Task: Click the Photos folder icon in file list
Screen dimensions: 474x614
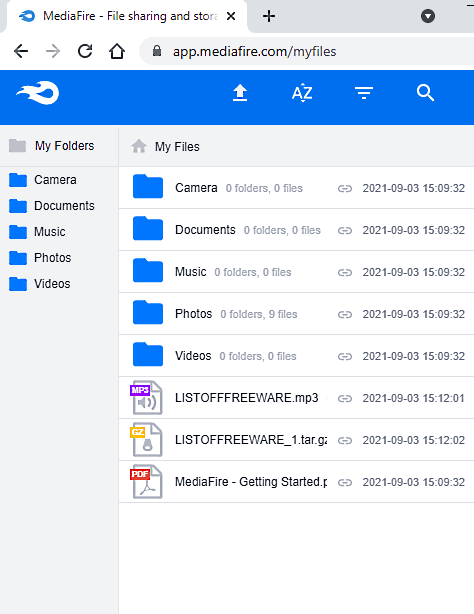Action: (148, 312)
